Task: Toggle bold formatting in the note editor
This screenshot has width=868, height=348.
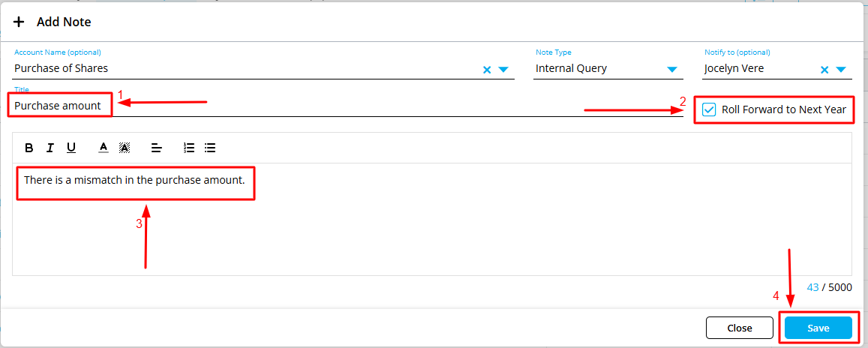Action: point(29,148)
